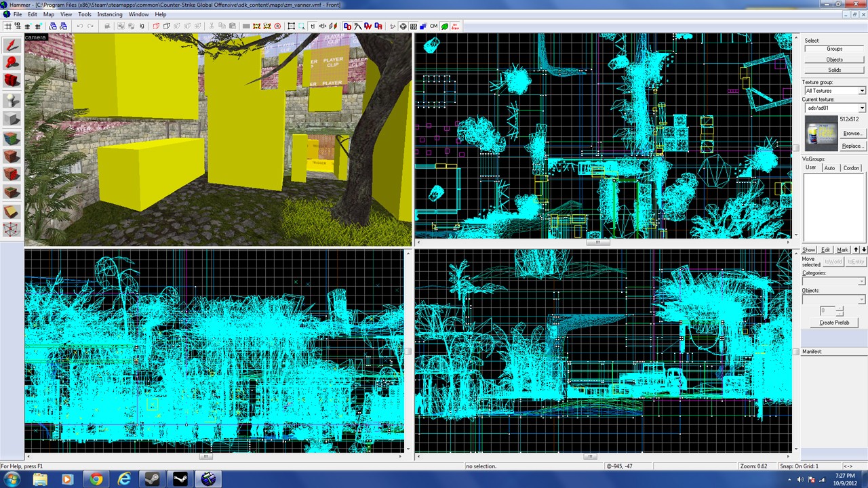Select the Clipping tool
This screenshot has width=868, height=488.
(12, 211)
